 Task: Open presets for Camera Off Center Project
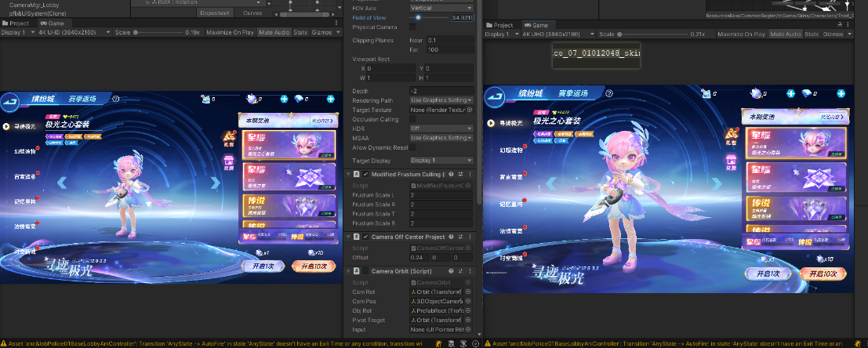point(460,237)
